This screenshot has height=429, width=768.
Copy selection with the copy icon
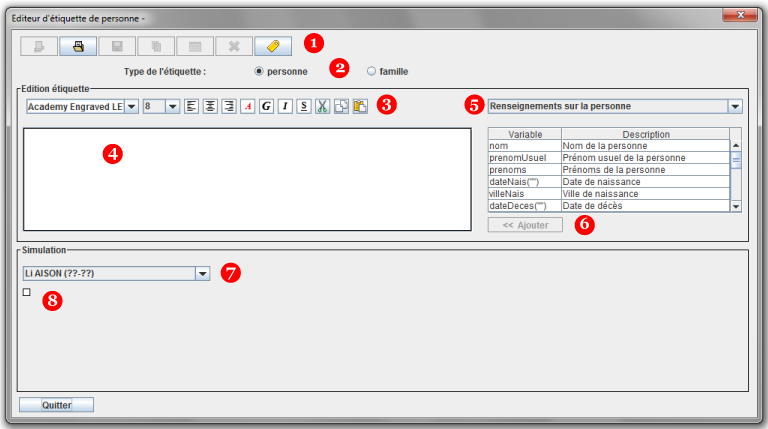click(x=341, y=106)
